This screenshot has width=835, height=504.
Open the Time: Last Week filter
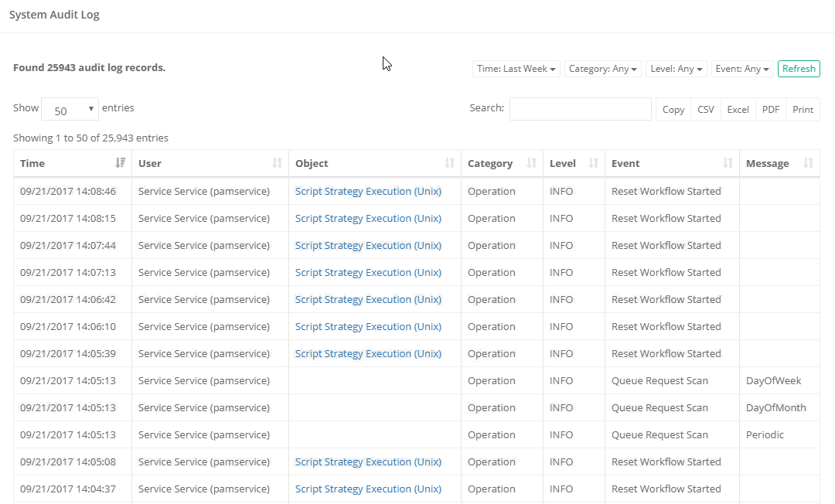pos(516,69)
